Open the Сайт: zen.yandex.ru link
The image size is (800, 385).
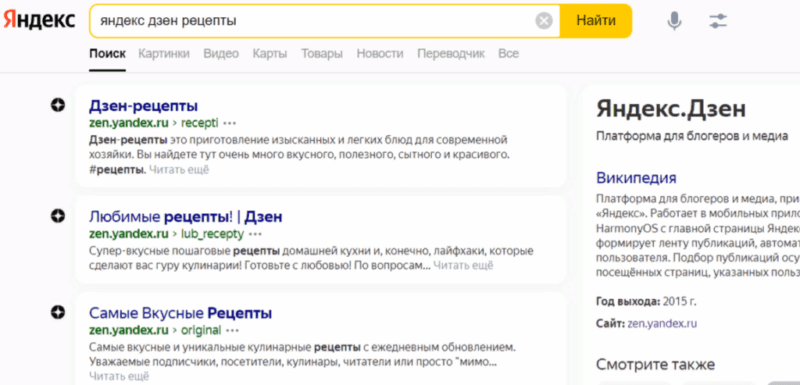[x=662, y=323]
